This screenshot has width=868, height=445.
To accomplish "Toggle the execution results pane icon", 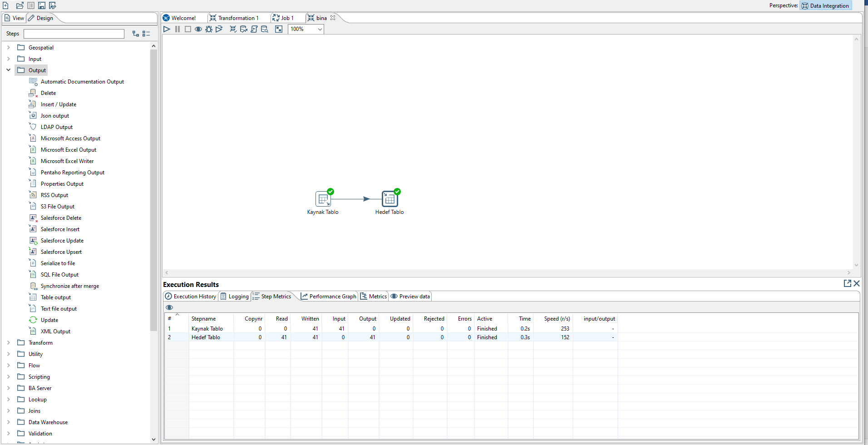I will tap(279, 29).
